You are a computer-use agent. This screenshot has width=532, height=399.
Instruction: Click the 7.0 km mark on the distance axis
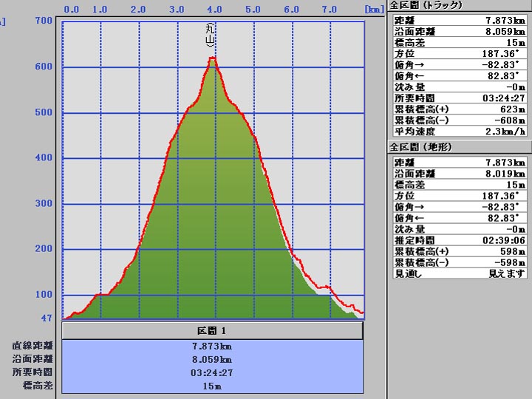click(x=330, y=10)
